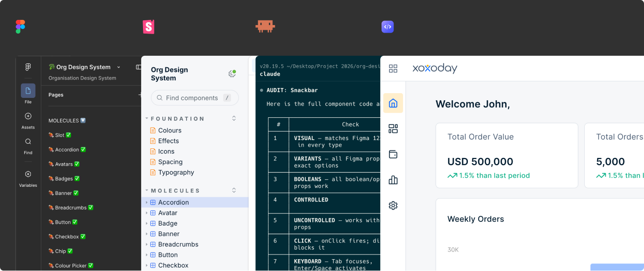Click Pages header in Figma panel

[56, 95]
